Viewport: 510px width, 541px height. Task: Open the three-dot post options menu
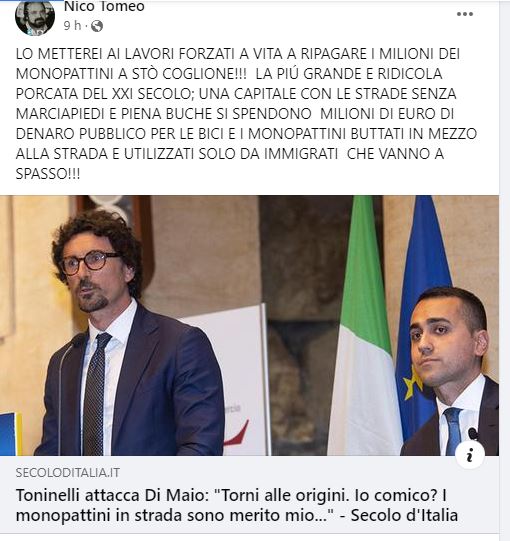(x=464, y=14)
